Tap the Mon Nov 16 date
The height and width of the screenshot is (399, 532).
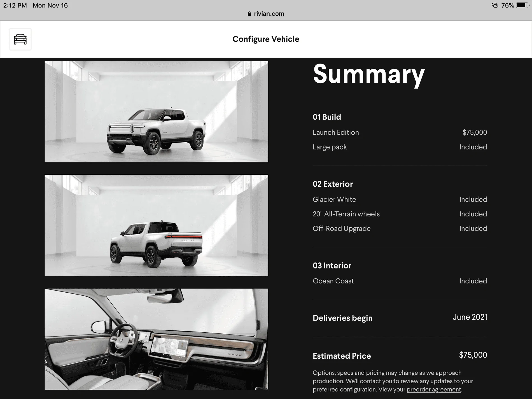point(50,5)
